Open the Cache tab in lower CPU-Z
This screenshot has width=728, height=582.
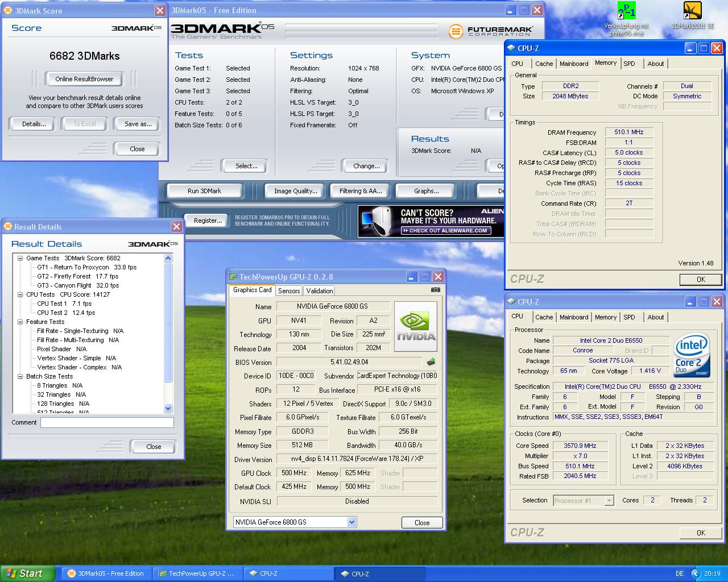(x=544, y=317)
